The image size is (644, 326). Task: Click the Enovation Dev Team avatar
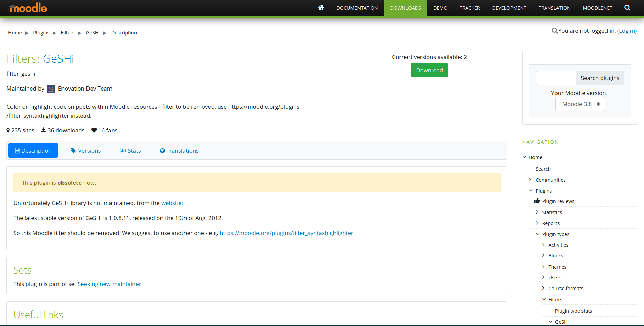pyautogui.click(x=51, y=89)
